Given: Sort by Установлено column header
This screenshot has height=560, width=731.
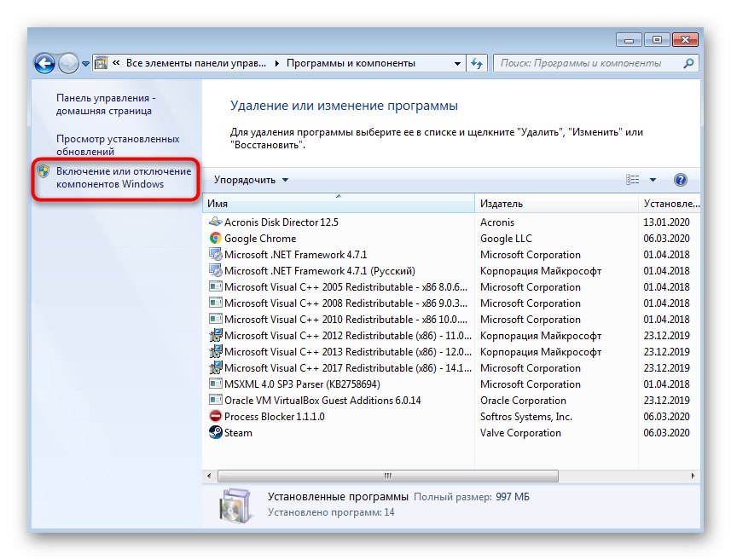Looking at the screenshot, I should pyautogui.click(x=670, y=204).
